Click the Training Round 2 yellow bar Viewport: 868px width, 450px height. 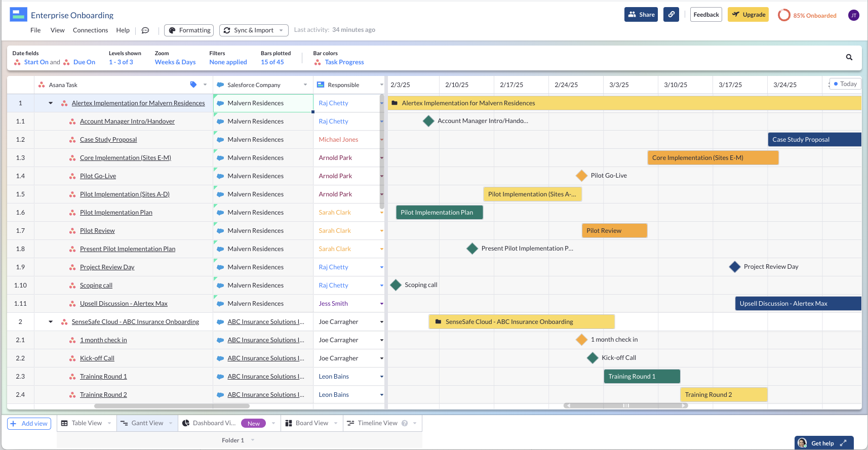[724, 395]
